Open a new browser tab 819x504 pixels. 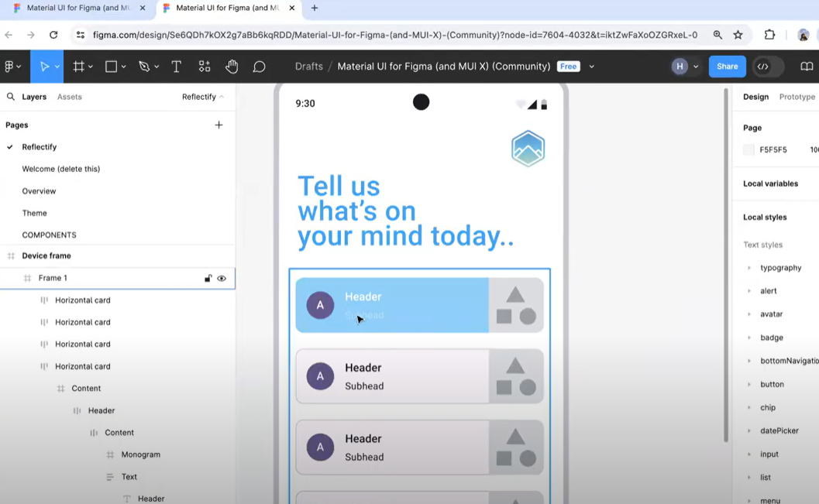(x=315, y=8)
